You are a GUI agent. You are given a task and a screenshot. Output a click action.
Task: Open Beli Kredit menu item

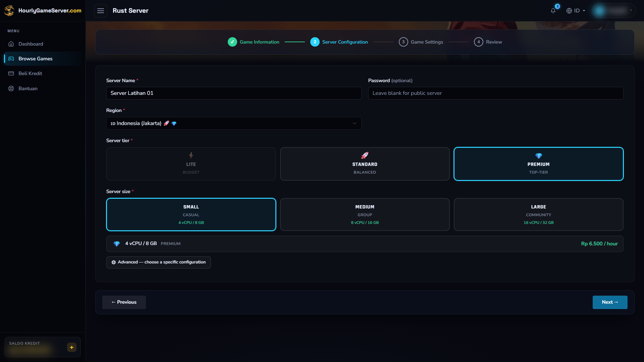pyautogui.click(x=43, y=73)
